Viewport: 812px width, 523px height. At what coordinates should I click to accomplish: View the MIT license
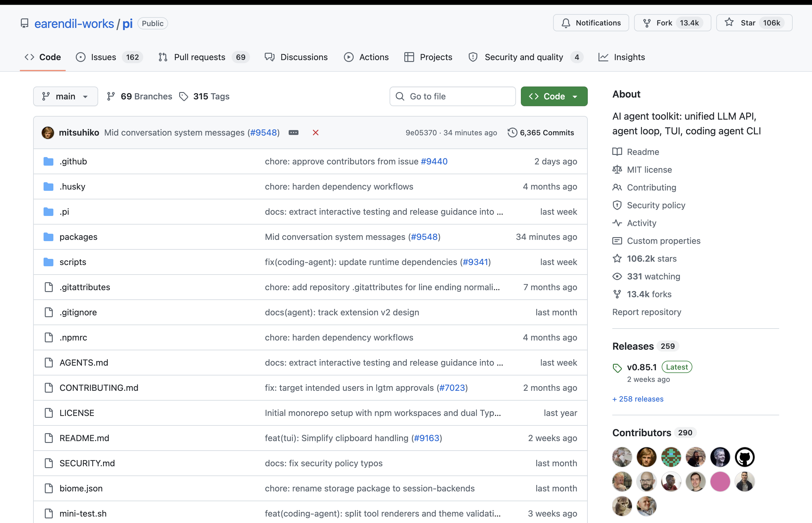coord(642,169)
